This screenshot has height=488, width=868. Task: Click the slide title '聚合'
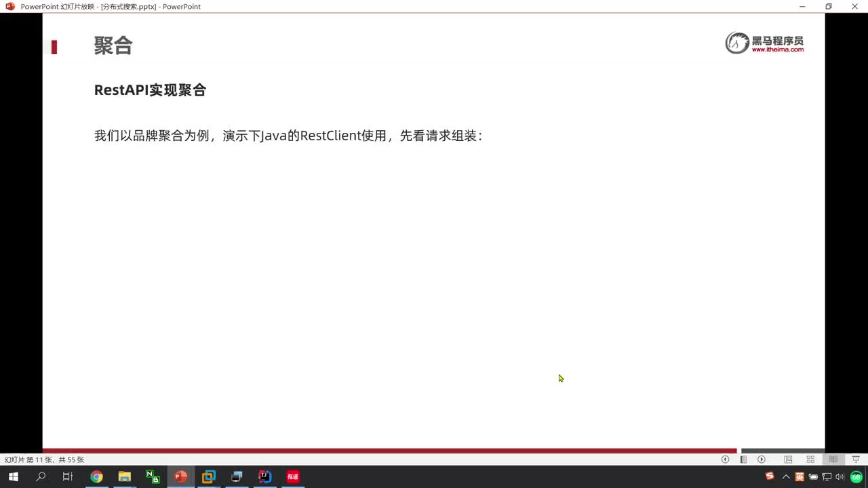point(113,45)
